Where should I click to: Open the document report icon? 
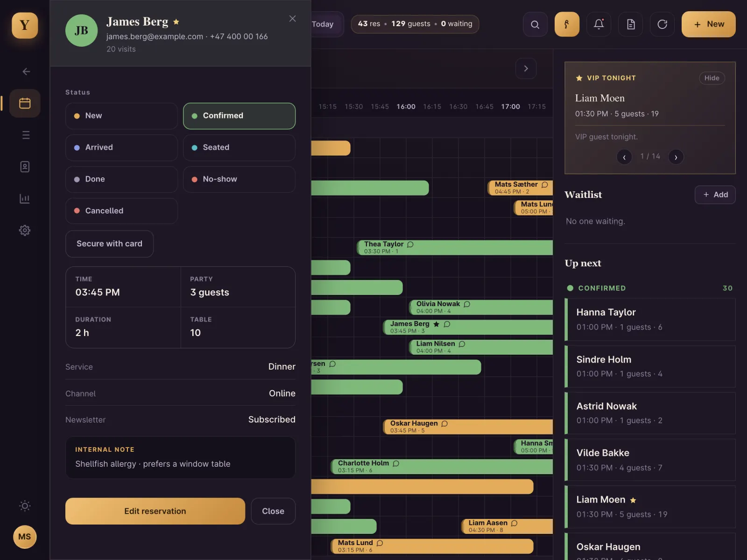point(630,24)
